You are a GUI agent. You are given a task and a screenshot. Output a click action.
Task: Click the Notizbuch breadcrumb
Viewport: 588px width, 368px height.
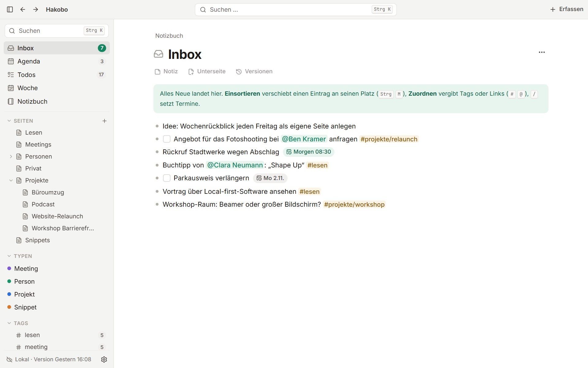(x=169, y=36)
